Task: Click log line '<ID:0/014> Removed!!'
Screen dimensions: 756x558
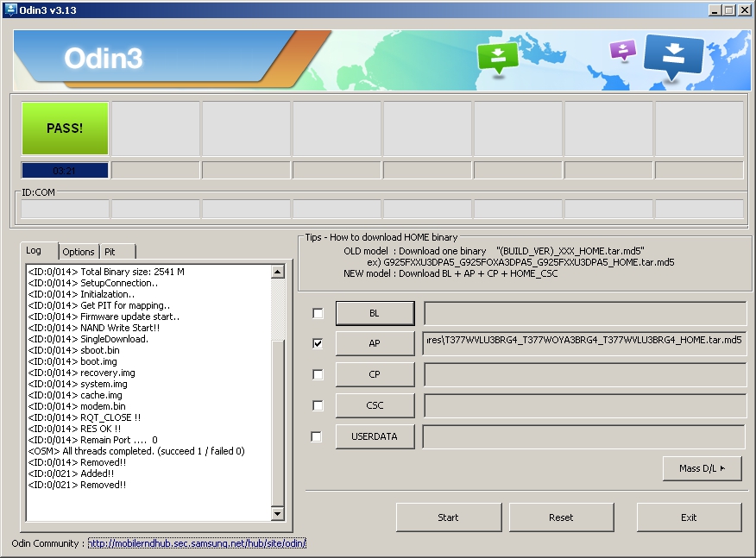Action: click(x=77, y=462)
